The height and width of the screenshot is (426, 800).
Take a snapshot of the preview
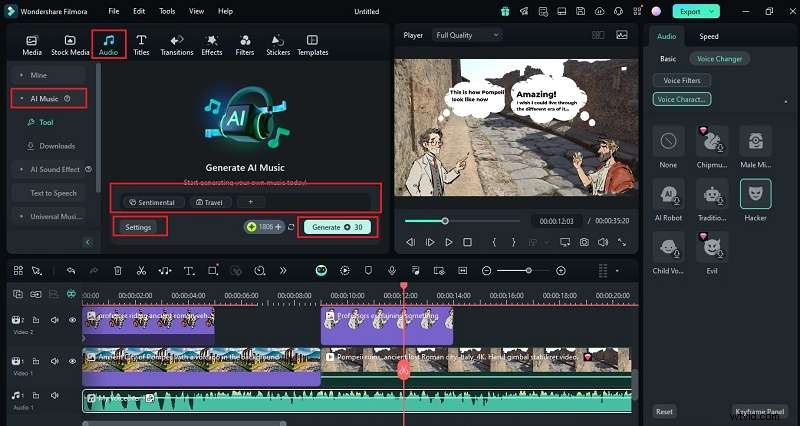584,242
